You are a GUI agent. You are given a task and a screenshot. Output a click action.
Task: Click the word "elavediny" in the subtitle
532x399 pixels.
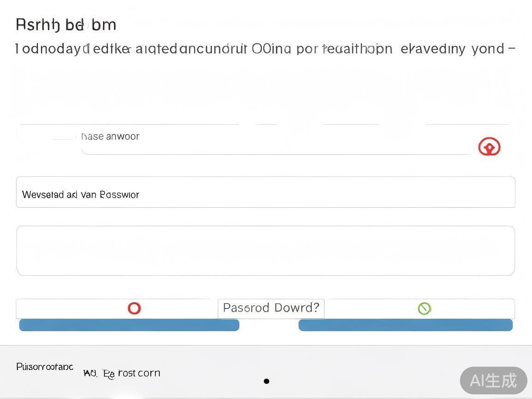click(x=433, y=48)
